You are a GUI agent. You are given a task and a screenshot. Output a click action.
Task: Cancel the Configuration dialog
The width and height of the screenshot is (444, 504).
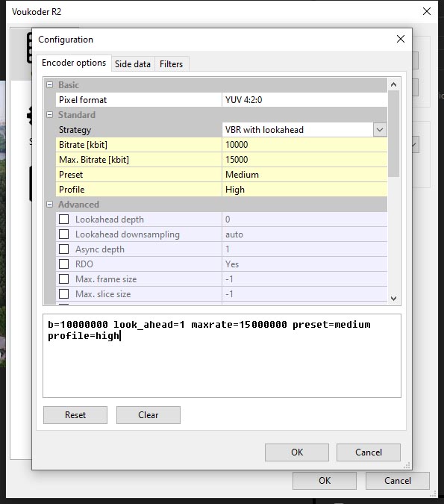pyautogui.click(x=369, y=452)
